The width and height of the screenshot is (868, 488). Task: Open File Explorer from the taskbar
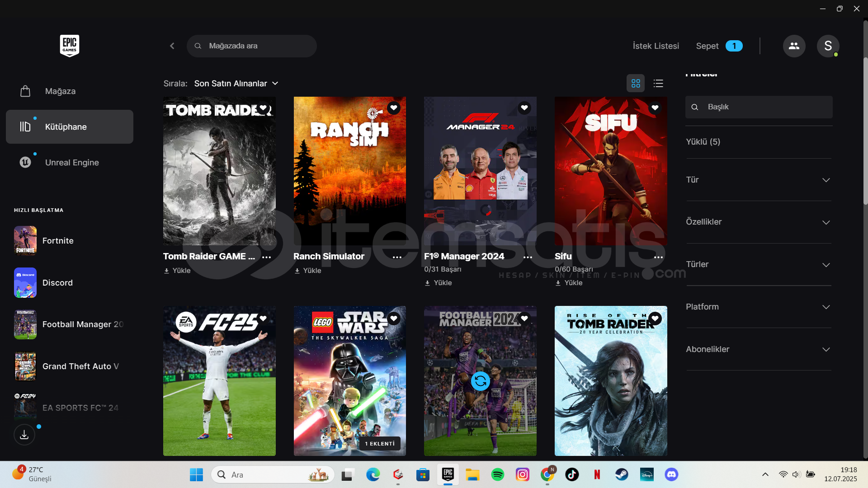[473, 475]
